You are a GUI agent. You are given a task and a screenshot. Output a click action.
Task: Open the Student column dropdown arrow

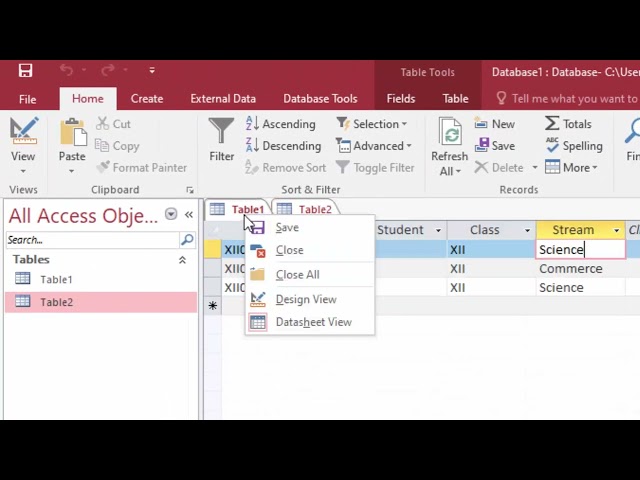438,230
